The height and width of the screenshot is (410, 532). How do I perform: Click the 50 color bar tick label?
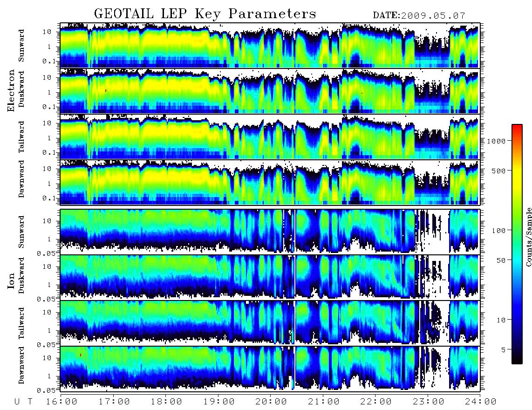point(501,260)
